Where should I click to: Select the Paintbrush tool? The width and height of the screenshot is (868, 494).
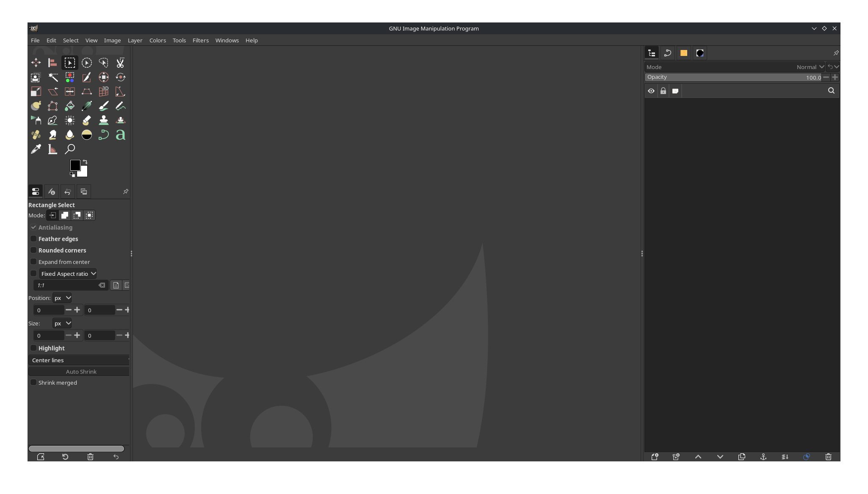coord(104,106)
